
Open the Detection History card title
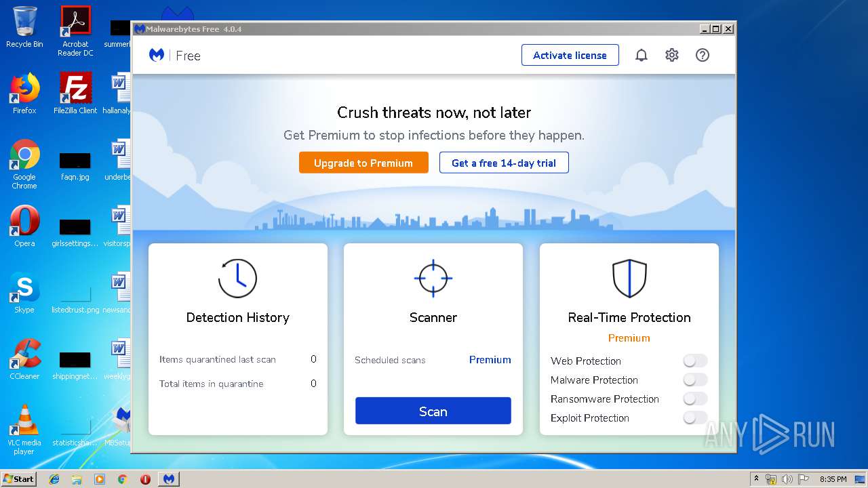pyautogui.click(x=237, y=317)
